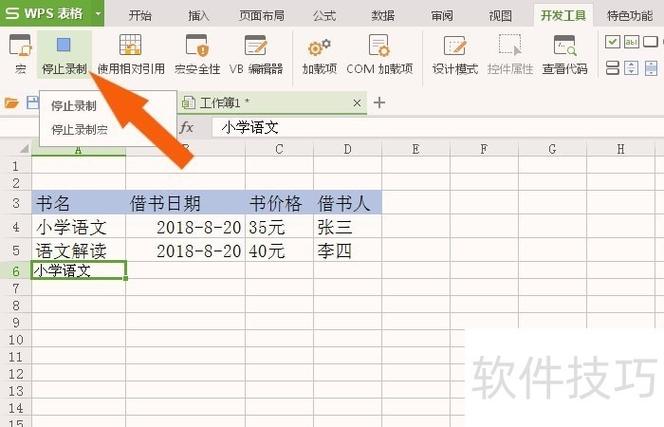Screen dimensions: 664x427
Task: Click the 停止录制 stop recording button
Action: coord(64,54)
